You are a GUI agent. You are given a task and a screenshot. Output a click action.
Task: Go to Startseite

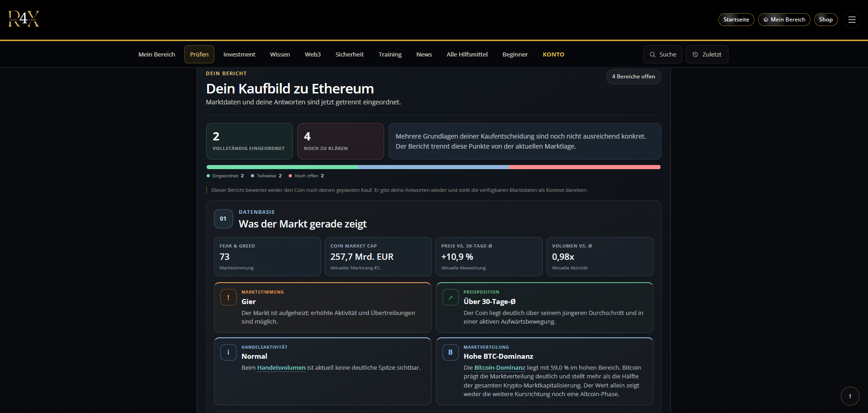pos(736,20)
